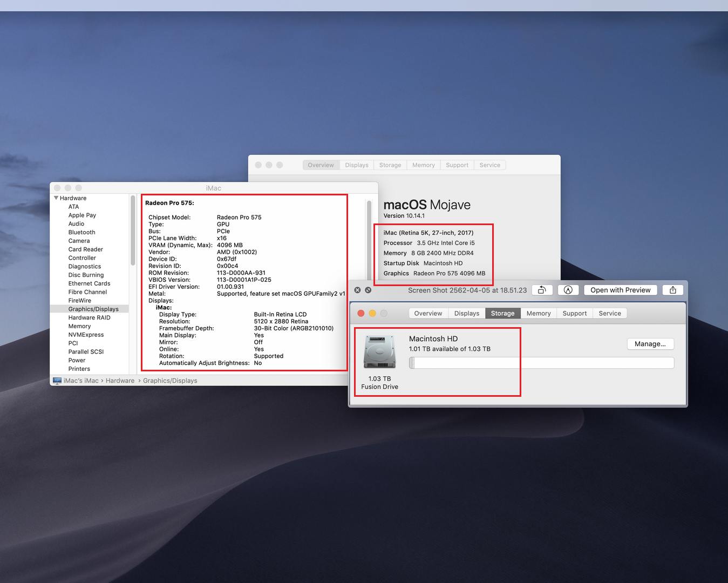Click the Macintosh HD storage usage bar

541,363
